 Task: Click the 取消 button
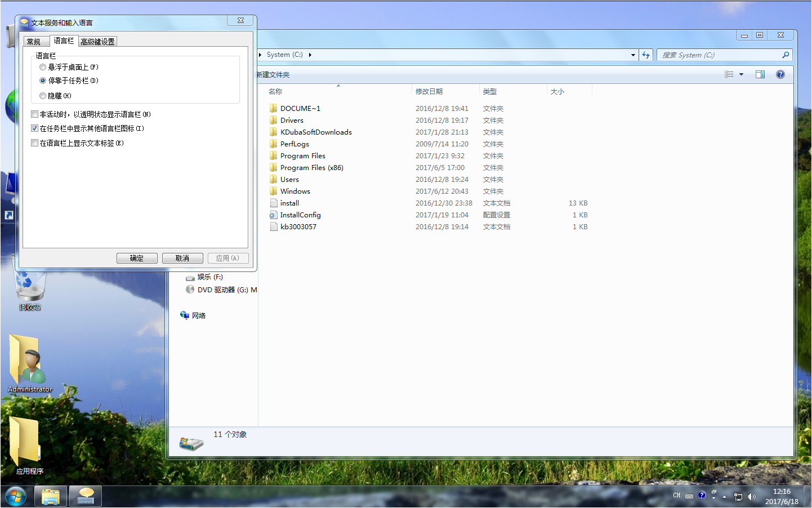[182, 258]
